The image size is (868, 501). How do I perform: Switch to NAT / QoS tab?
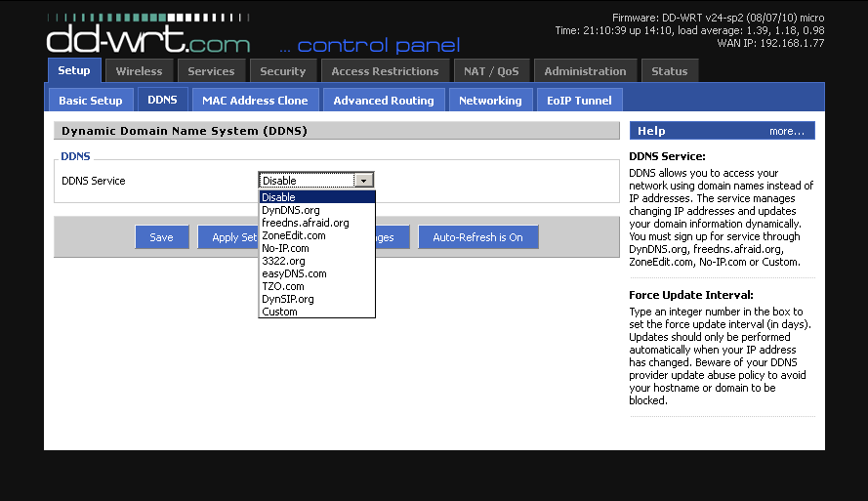pos(491,71)
